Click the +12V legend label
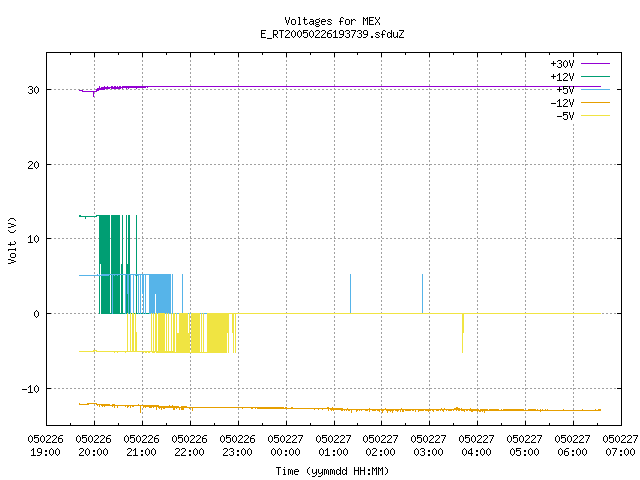640x480 pixels. pos(562,77)
